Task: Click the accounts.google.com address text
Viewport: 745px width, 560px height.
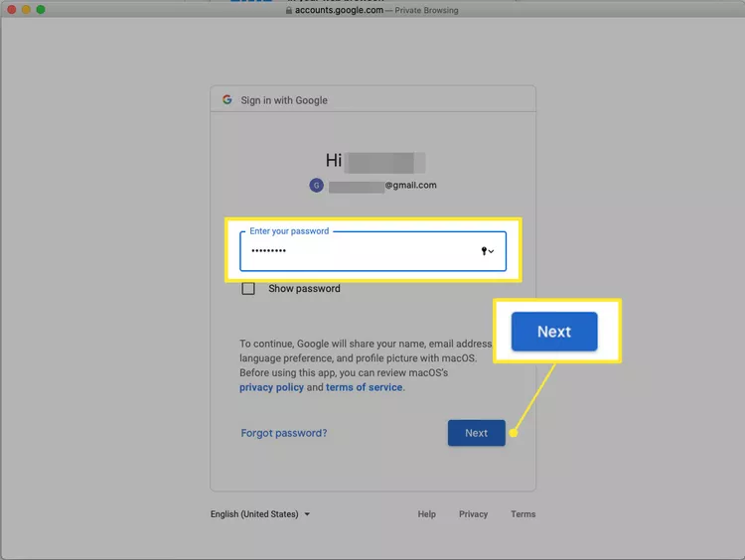Action: 340,10
